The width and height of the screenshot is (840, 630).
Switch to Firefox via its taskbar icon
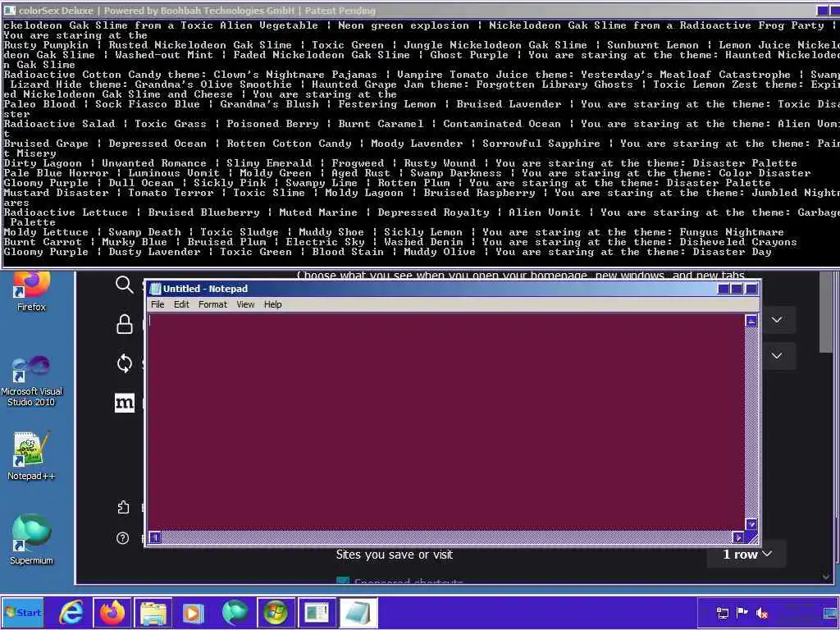(112, 613)
